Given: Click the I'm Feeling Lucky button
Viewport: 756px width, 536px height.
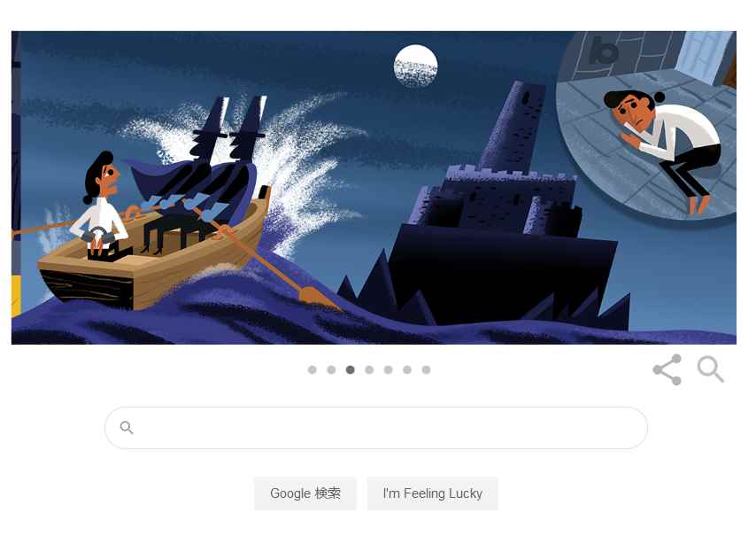Looking at the screenshot, I should [433, 493].
